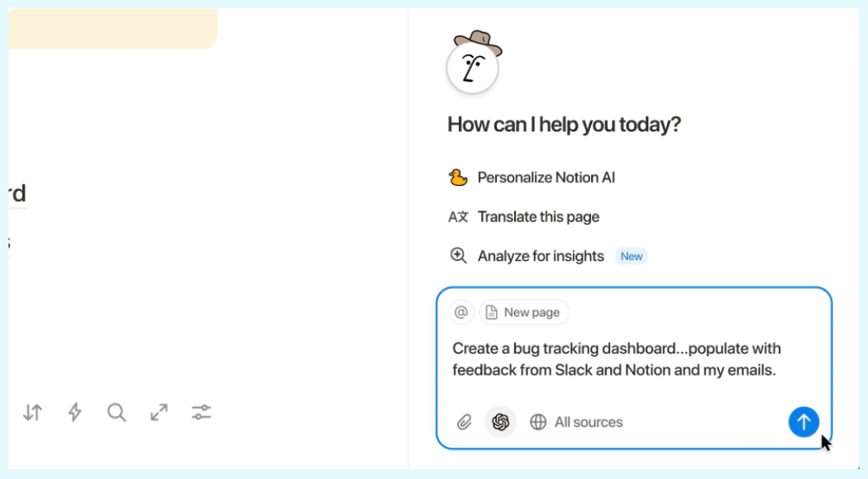Open the All sources selector

click(x=588, y=422)
